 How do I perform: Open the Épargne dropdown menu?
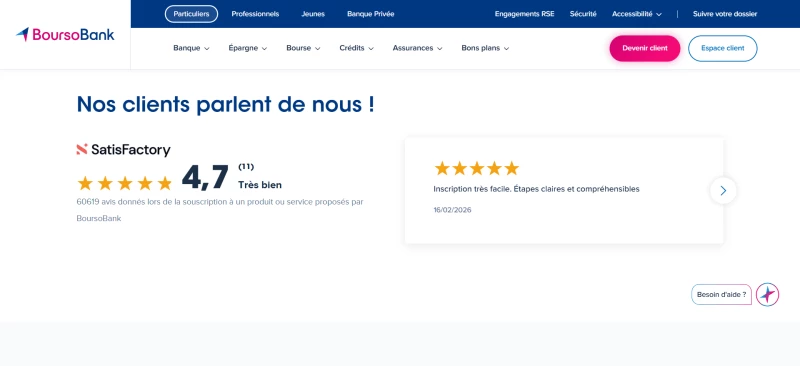[x=247, y=48]
